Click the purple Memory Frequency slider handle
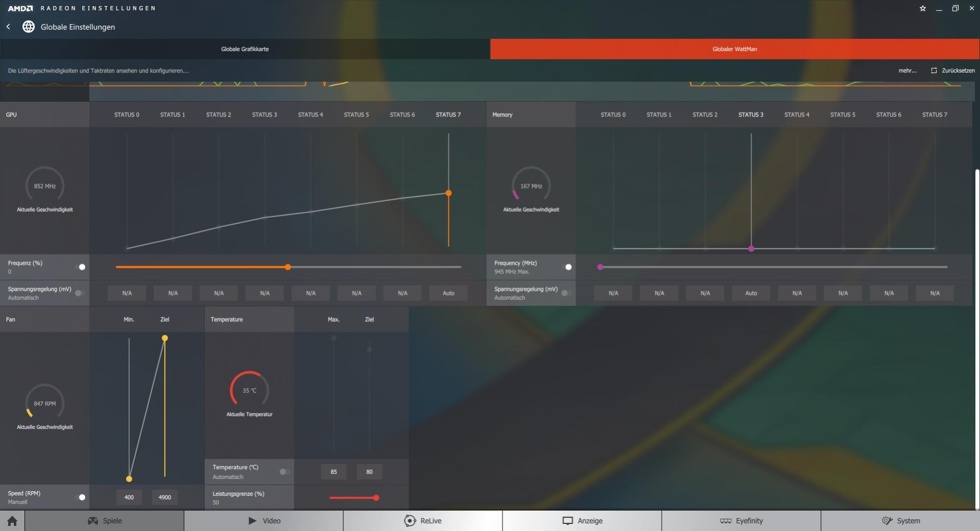The image size is (980, 531). point(600,267)
